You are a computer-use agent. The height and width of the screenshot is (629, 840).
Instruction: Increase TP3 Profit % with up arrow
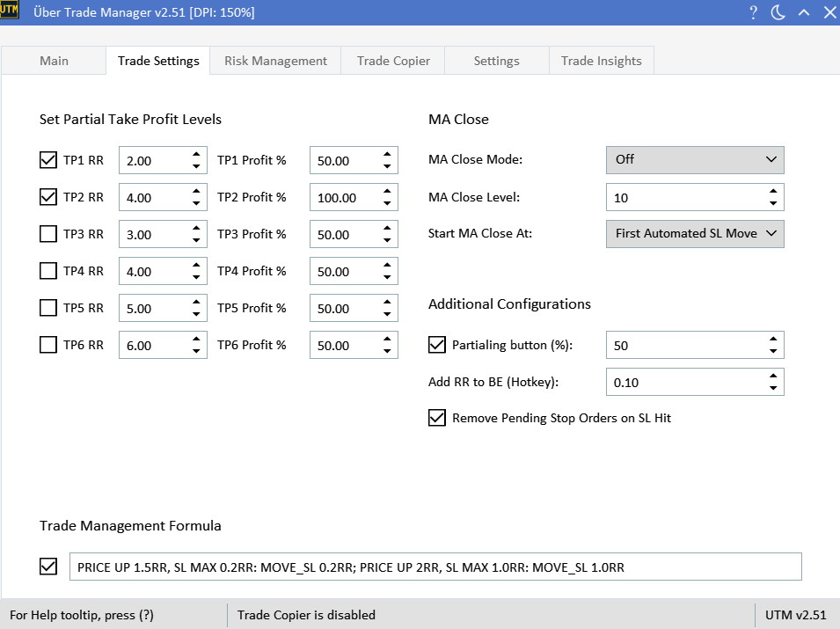point(387,228)
